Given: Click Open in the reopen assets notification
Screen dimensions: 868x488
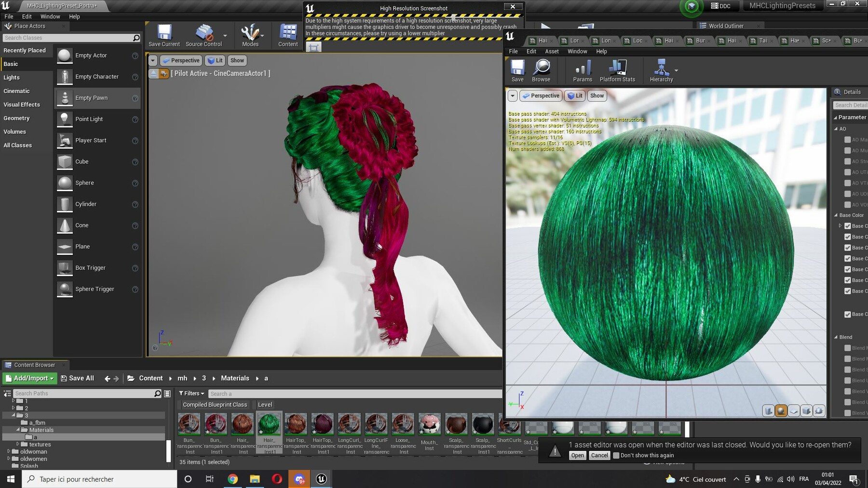Looking at the screenshot, I should coord(577,456).
